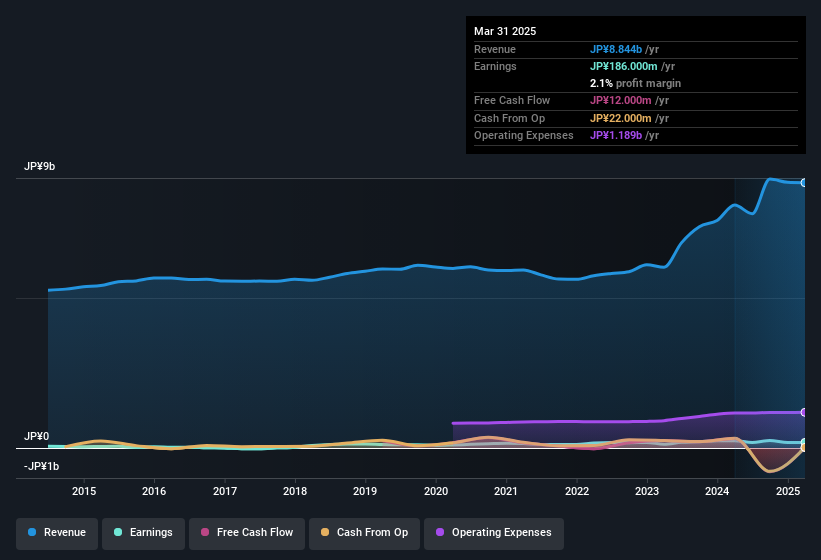Click the Earnings label in the tooltip
The image size is (821, 560).
[495, 66]
